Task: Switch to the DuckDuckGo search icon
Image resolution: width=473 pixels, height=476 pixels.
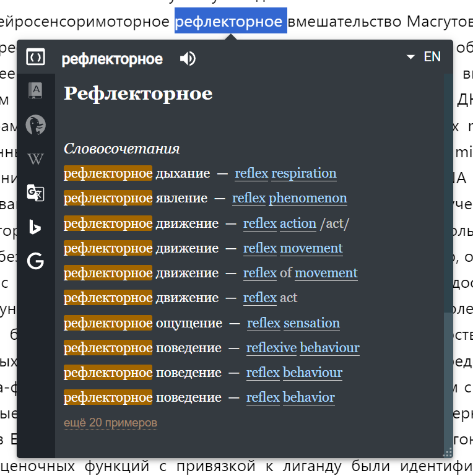Action: tap(35, 125)
